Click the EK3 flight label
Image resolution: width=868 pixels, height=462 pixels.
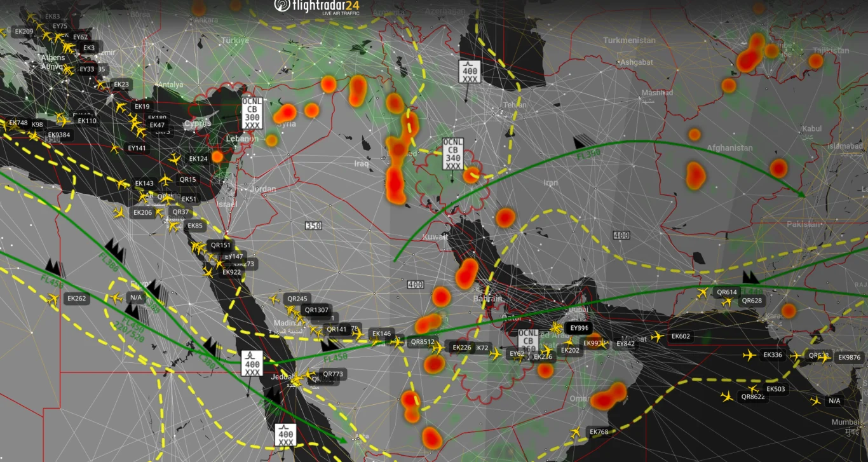[x=89, y=48]
